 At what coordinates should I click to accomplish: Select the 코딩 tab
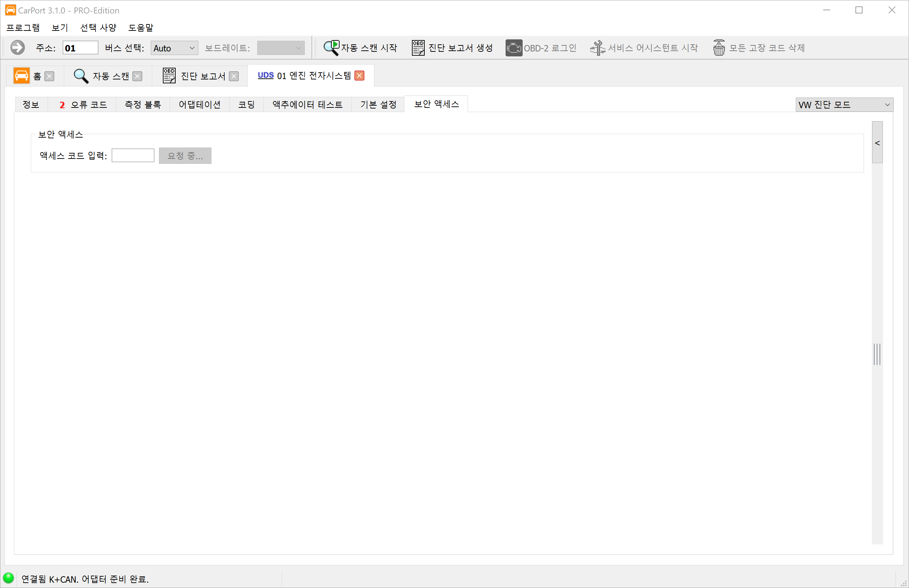246,105
